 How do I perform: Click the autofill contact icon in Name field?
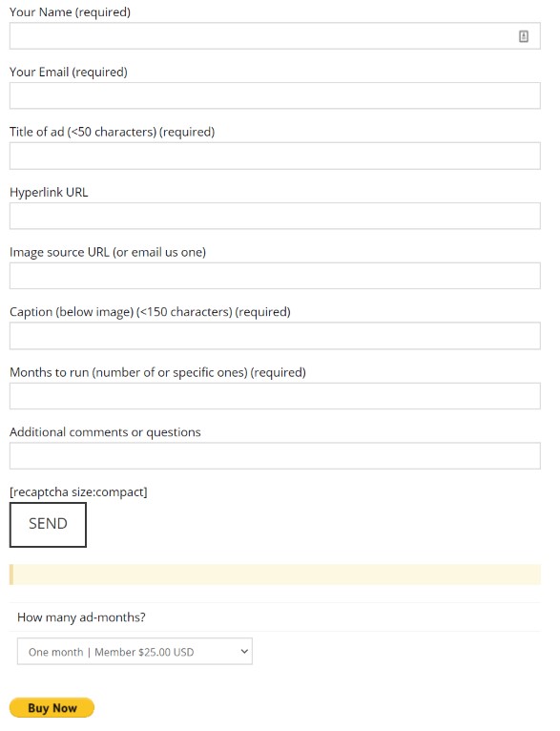click(524, 36)
